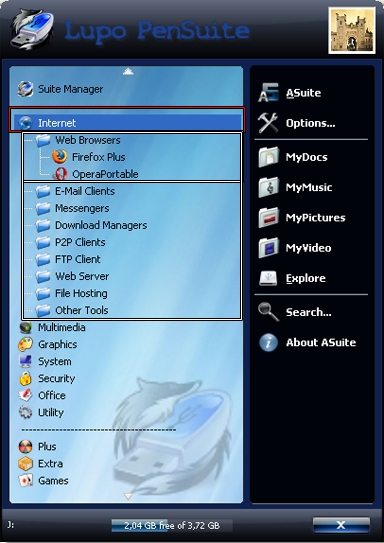Click the System monitor icon
384x543 pixels.
tap(25, 361)
